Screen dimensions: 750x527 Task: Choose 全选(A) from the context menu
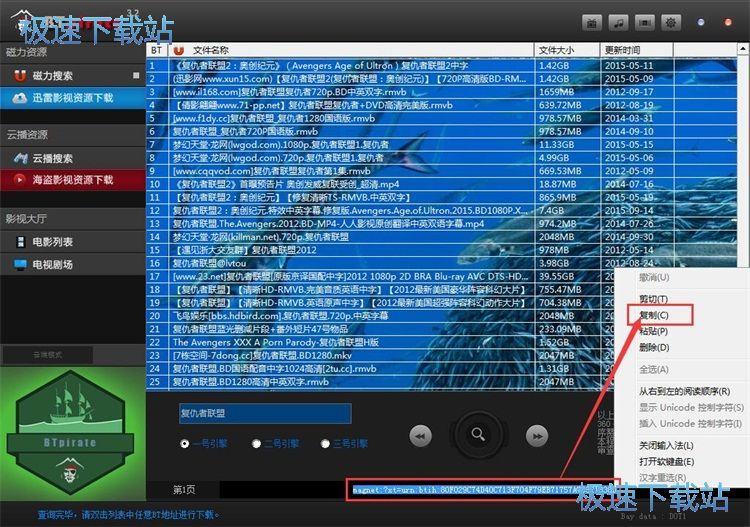pos(654,369)
